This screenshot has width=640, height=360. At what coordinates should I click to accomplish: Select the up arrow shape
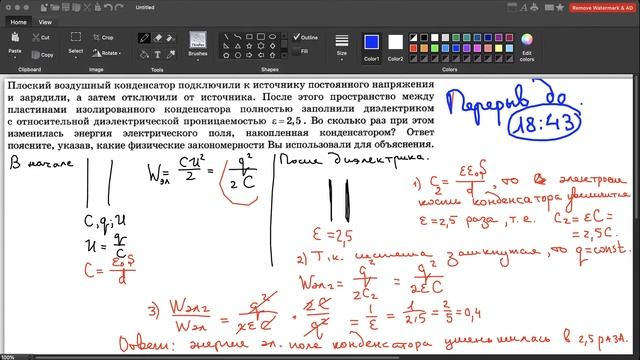pyautogui.click(x=272, y=55)
